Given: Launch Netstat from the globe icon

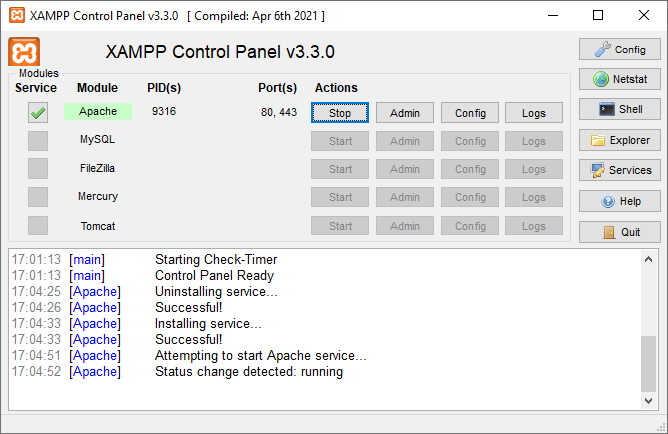Looking at the screenshot, I should tap(619, 79).
